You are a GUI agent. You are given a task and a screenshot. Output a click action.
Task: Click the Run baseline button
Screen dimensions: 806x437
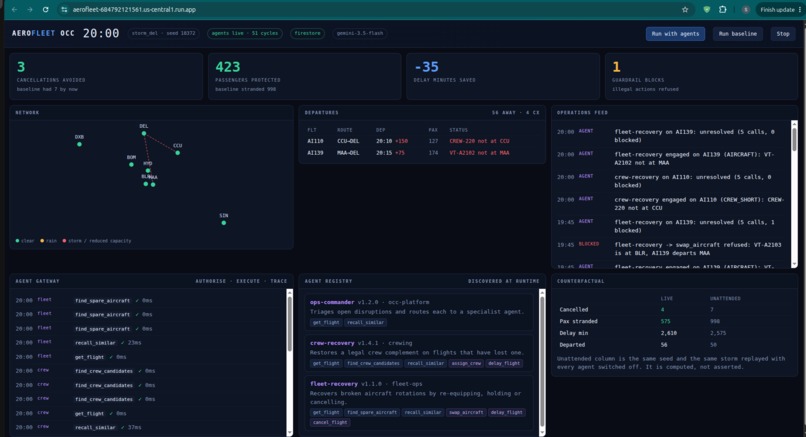pyautogui.click(x=738, y=33)
